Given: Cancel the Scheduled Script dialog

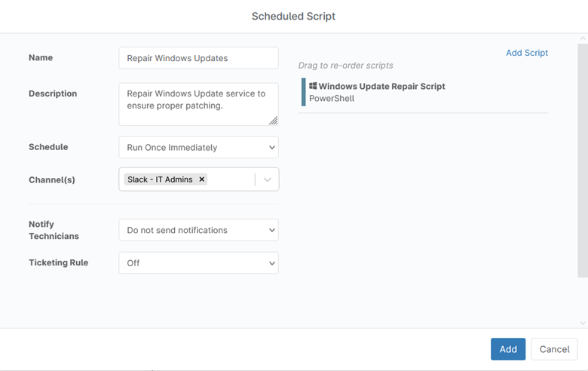Looking at the screenshot, I should pos(554,349).
